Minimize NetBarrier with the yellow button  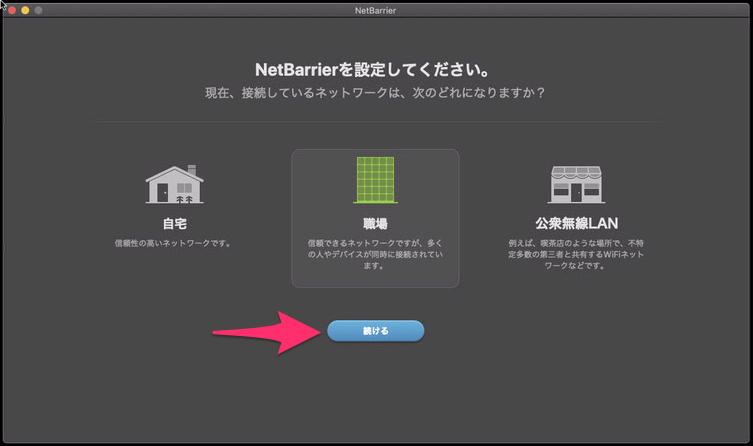pos(25,10)
